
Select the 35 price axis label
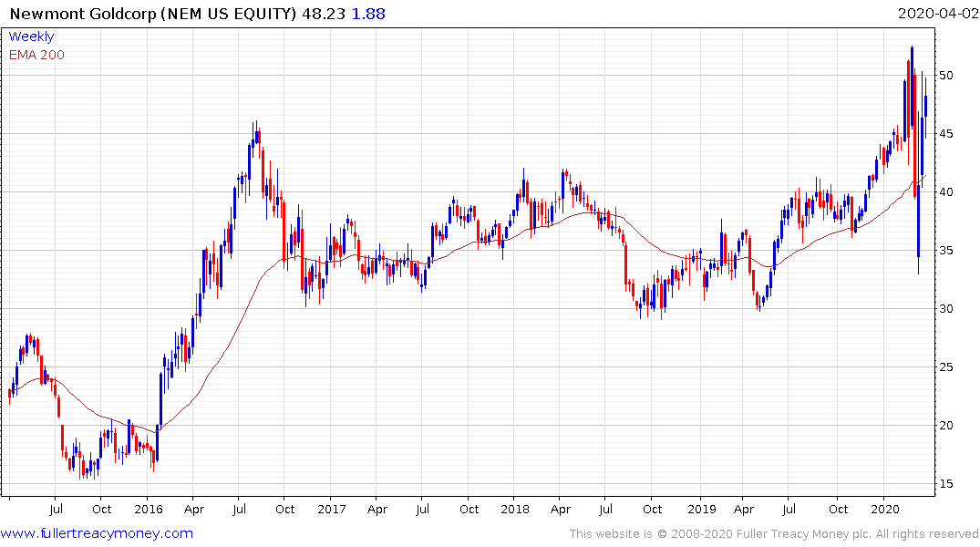(946, 251)
